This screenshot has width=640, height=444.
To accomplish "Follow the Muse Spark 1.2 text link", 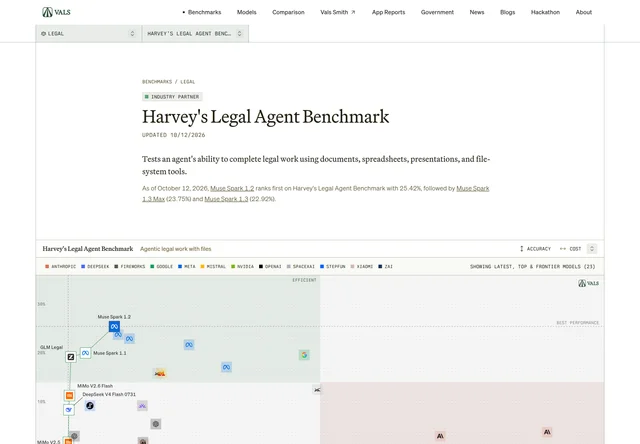I will tap(232, 189).
